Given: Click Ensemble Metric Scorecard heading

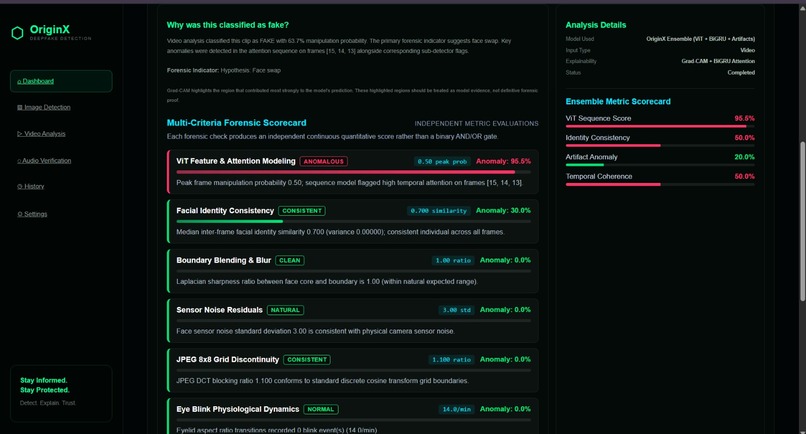Looking at the screenshot, I should tap(618, 102).
